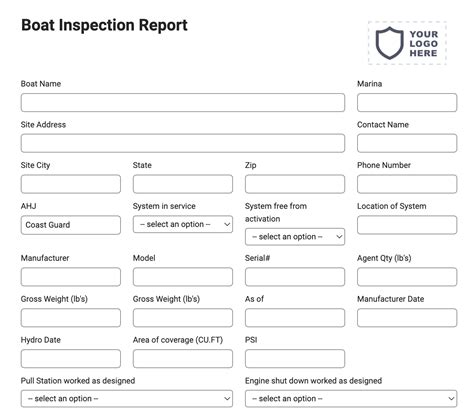
Task: Expand System free from activation dropdown
Action: click(x=295, y=237)
